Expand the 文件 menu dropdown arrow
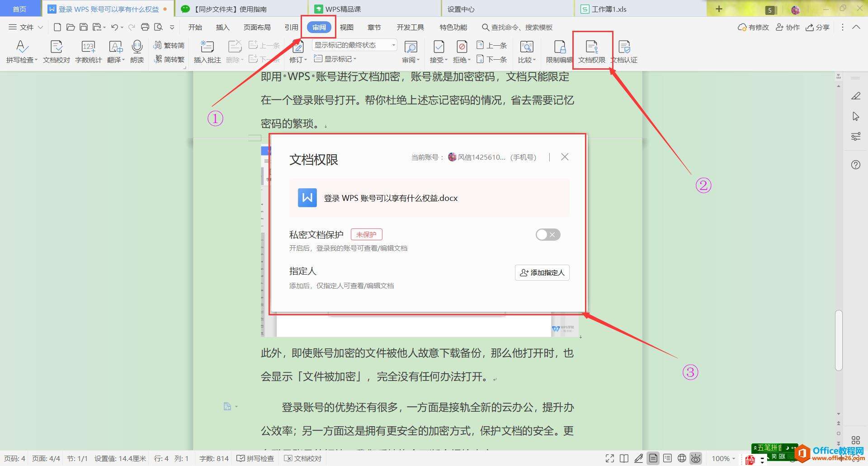 40,27
